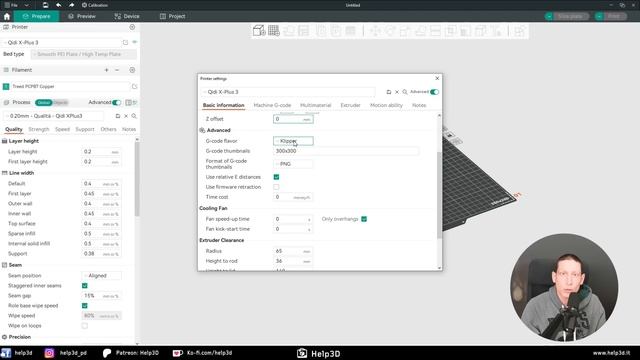
Task: Click the Layer height value field
Action: tap(101, 152)
